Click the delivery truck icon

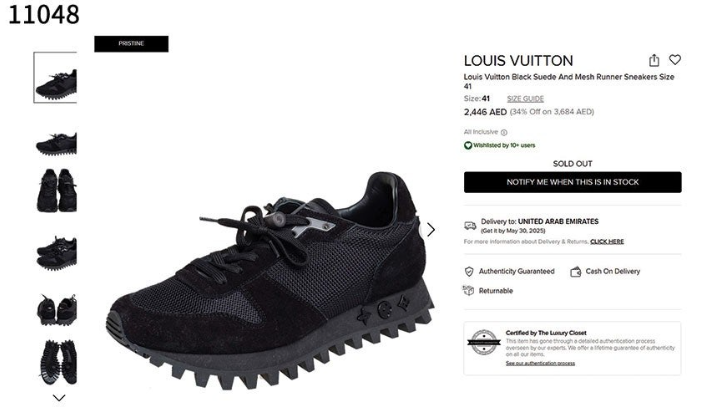470,226
